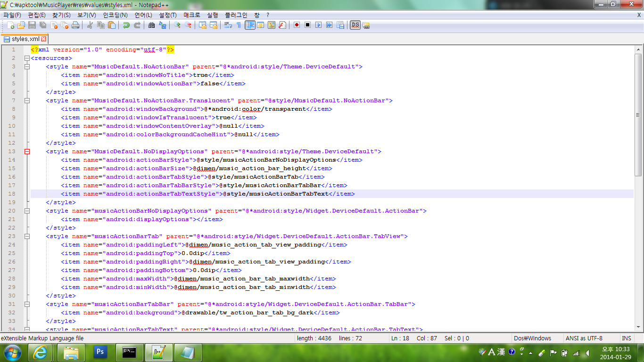Click the Playback macro icon
The width and height of the screenshot is (644, 362).
click(x=318, y=25)
